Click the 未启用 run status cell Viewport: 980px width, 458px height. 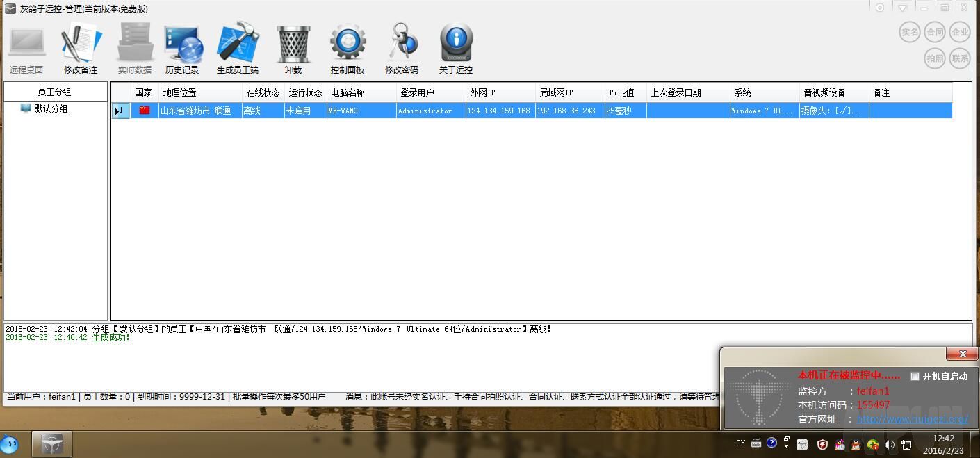[305, 111]
